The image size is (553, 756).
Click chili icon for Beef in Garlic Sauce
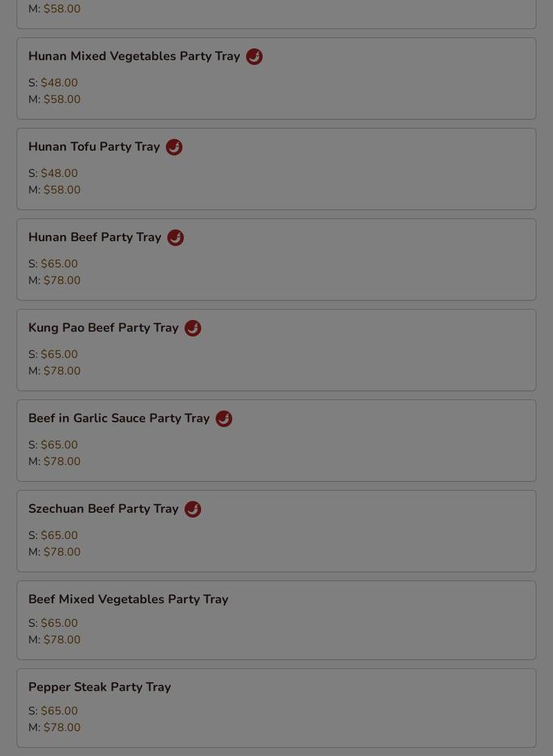[224, 419]
